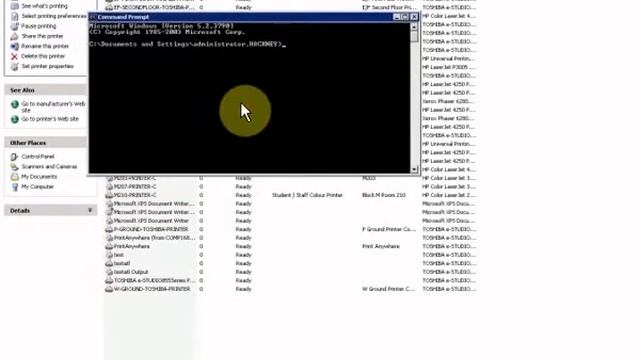Click the Command Prompt vertical scroll thumb

(414, 36)
